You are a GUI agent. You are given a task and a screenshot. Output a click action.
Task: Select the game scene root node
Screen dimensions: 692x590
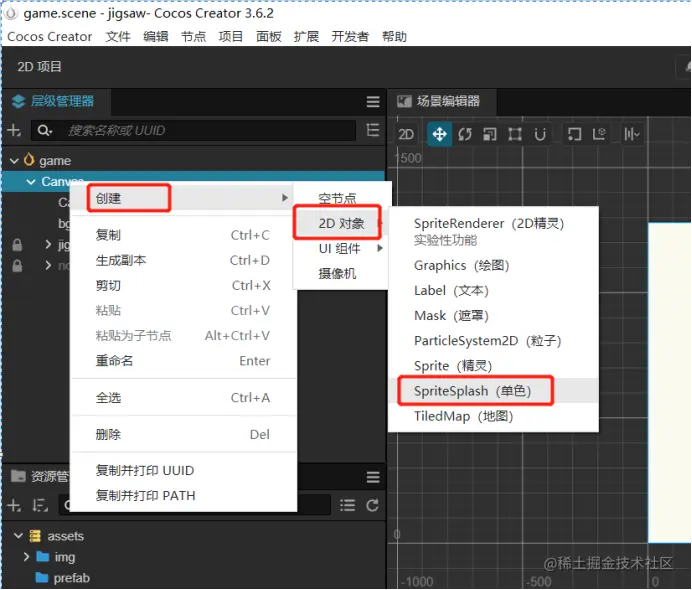(55, 161)
